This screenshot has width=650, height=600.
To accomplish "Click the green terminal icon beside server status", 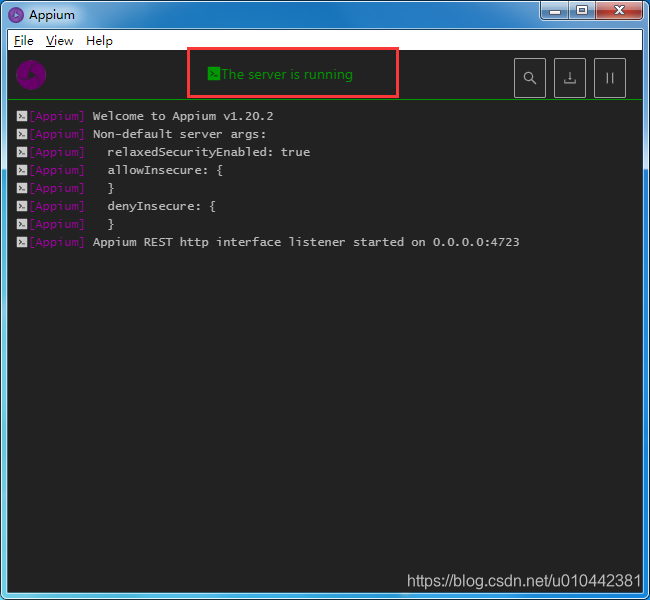I will (213, 74).
